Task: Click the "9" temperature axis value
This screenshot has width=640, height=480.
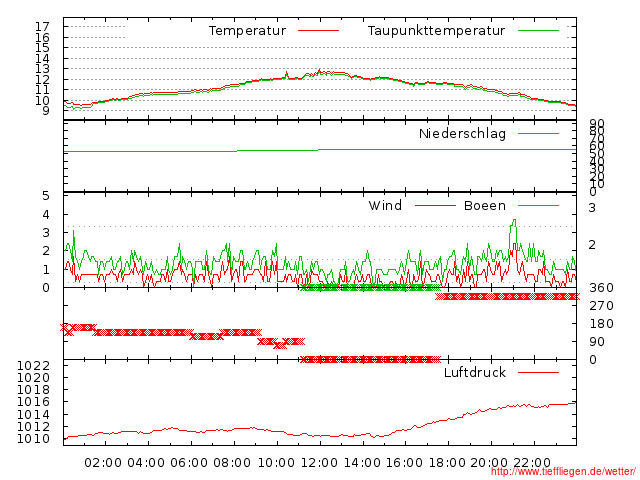Action: (46, 111)
